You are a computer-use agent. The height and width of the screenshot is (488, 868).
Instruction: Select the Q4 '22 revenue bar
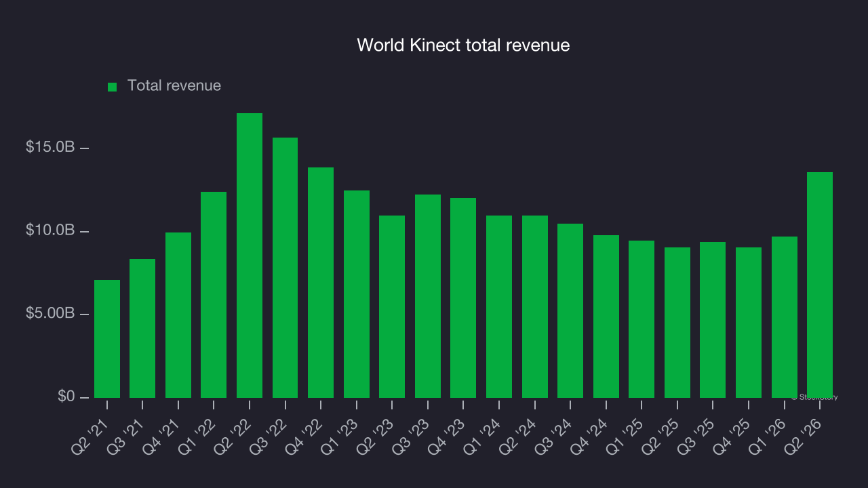click(x=321, y=283)
